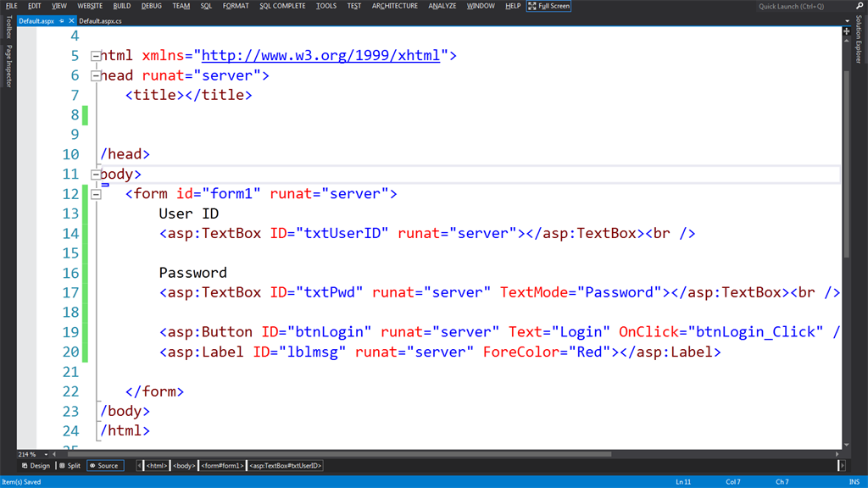Switch to Default.aspx.cs tab
The width and height of the screenshot is (868, 488).
tap(101, 20)
